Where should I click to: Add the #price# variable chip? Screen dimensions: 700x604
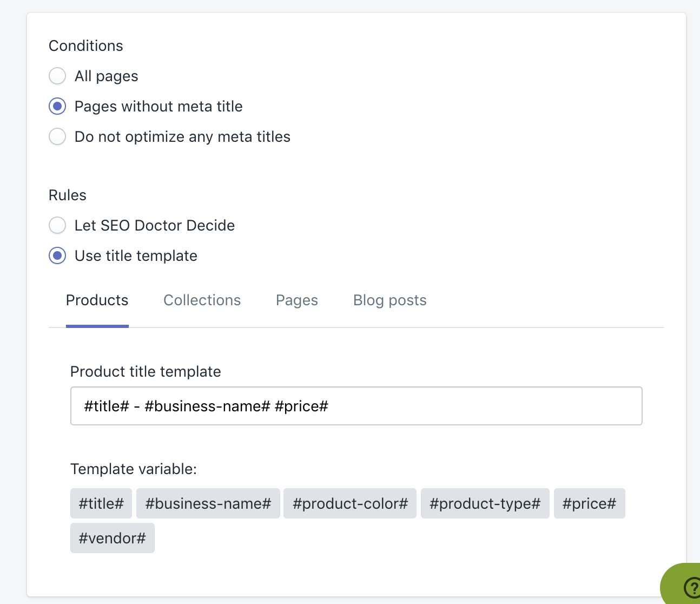click(589, 503)
